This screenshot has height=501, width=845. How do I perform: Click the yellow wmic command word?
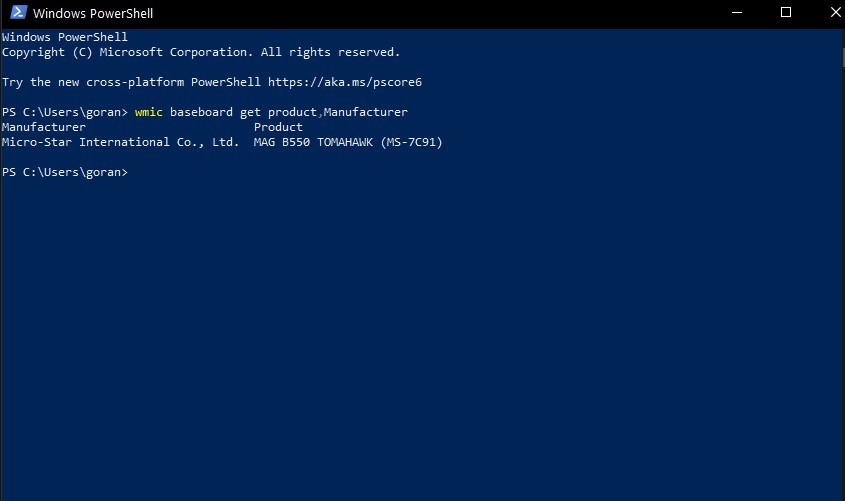click(148, 112)
